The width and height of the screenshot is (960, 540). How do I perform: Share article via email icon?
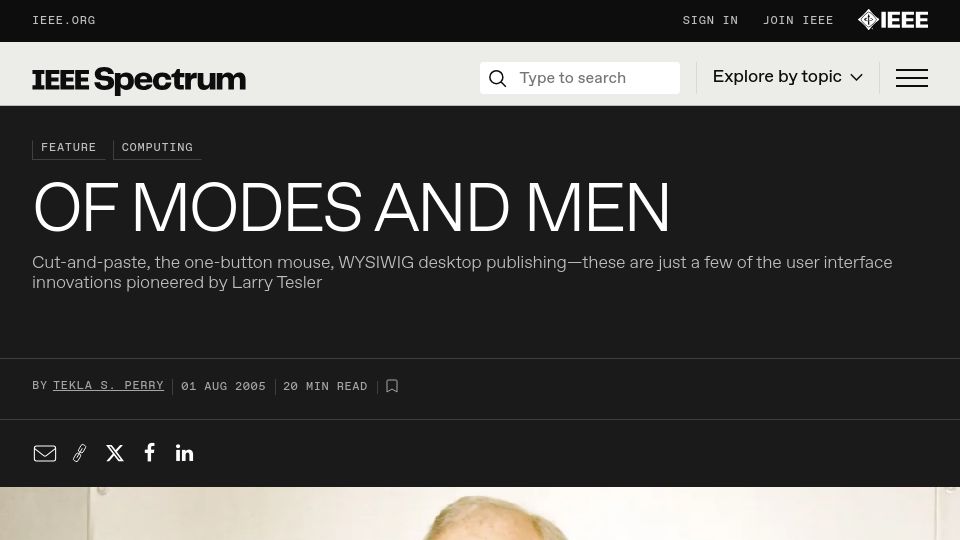coord(45,453)
